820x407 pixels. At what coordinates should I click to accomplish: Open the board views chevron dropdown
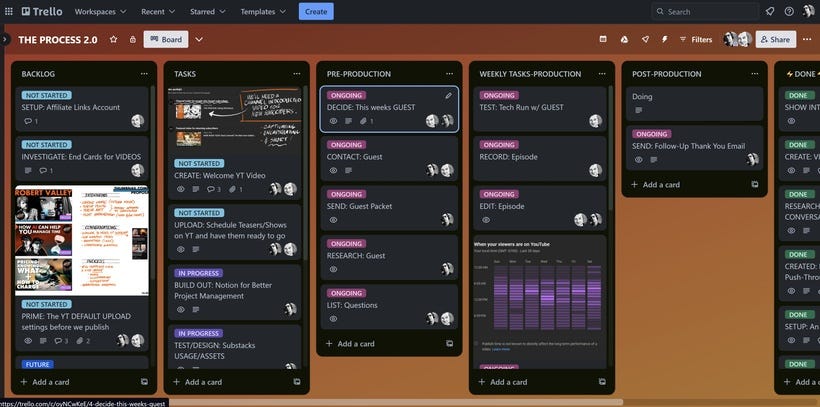pos(199,39)
